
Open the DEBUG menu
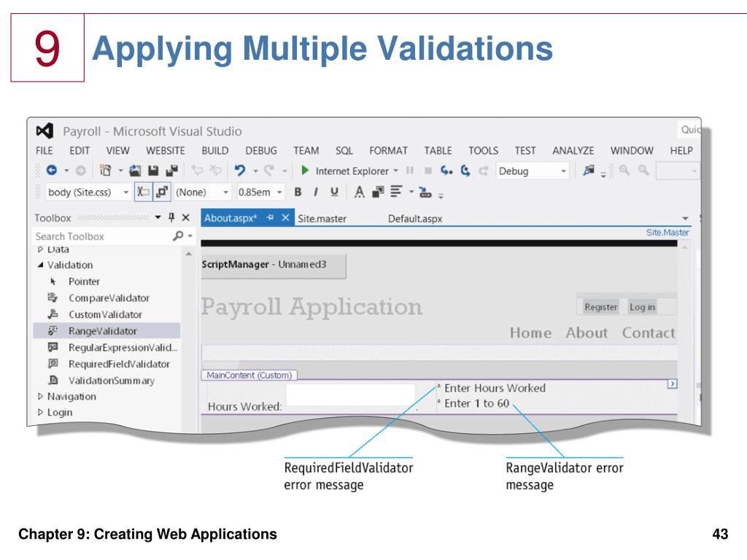point(261,150)
